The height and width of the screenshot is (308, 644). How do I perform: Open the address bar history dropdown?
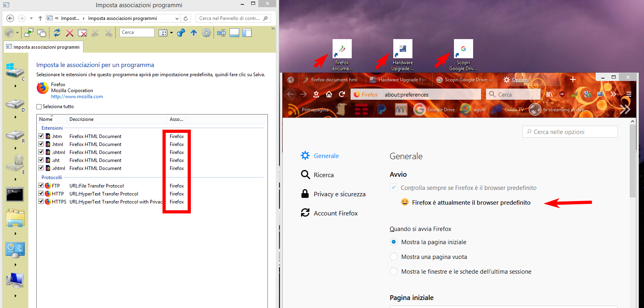point(177,18)
